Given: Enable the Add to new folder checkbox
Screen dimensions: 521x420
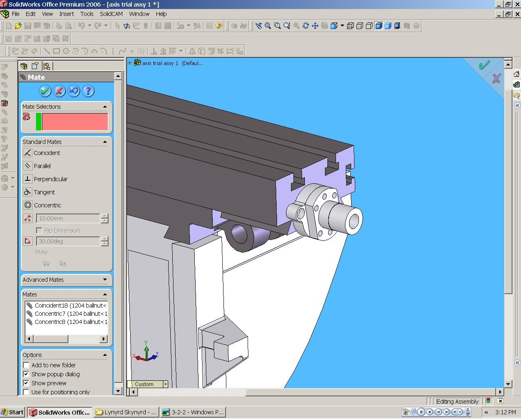Looking at the screenshot, I should click(26, 365).
